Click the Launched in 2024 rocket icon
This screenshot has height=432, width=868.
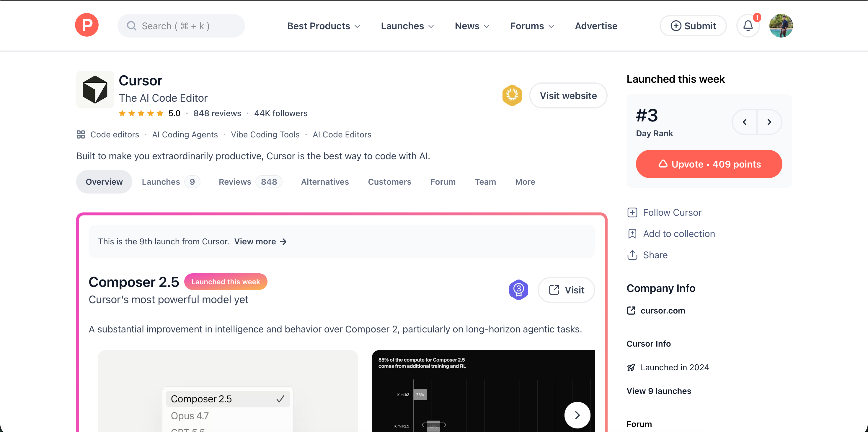click(631, 367)
